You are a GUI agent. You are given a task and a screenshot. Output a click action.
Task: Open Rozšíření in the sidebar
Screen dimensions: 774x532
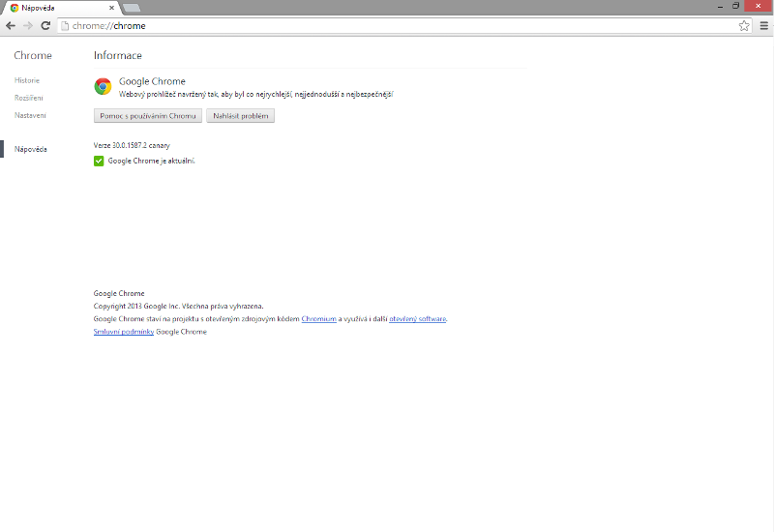coord(29,98)
